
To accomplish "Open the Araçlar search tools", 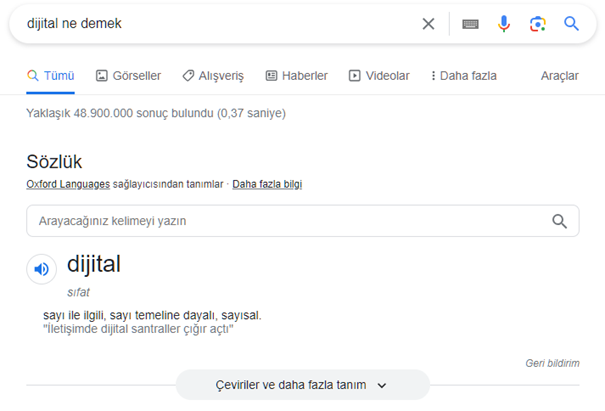I will (x=559, y=76).
